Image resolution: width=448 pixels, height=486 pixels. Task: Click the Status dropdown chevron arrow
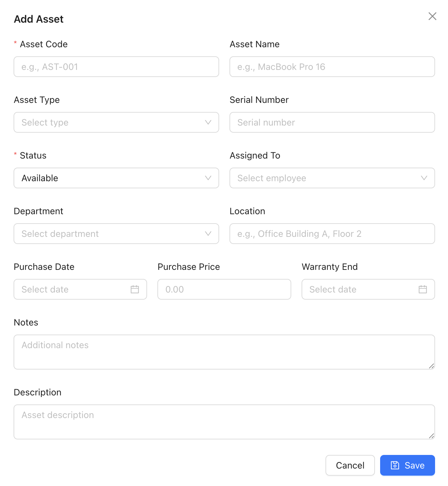click(x=208, y=178)
